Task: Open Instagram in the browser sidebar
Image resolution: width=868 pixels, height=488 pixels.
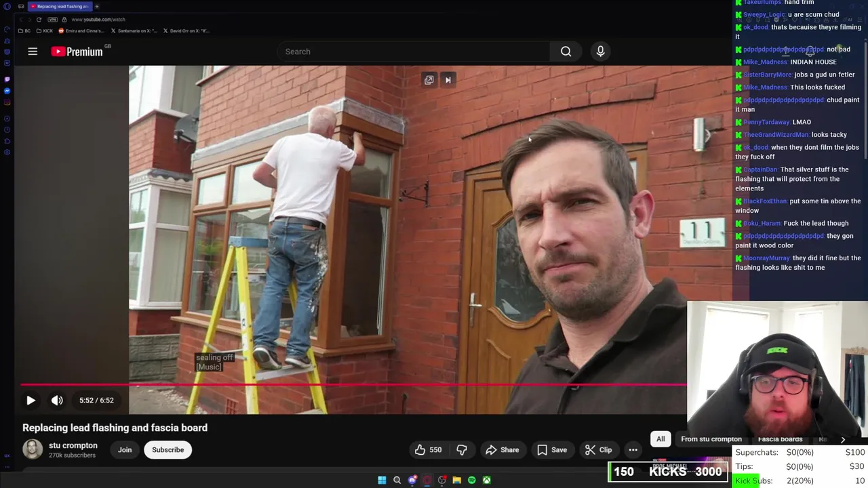Action: [7, 102]
